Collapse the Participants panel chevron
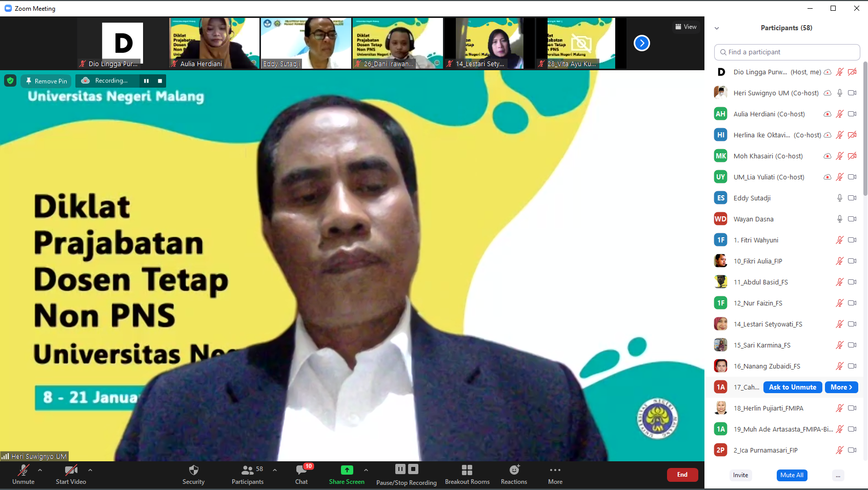 pos(717,28)
